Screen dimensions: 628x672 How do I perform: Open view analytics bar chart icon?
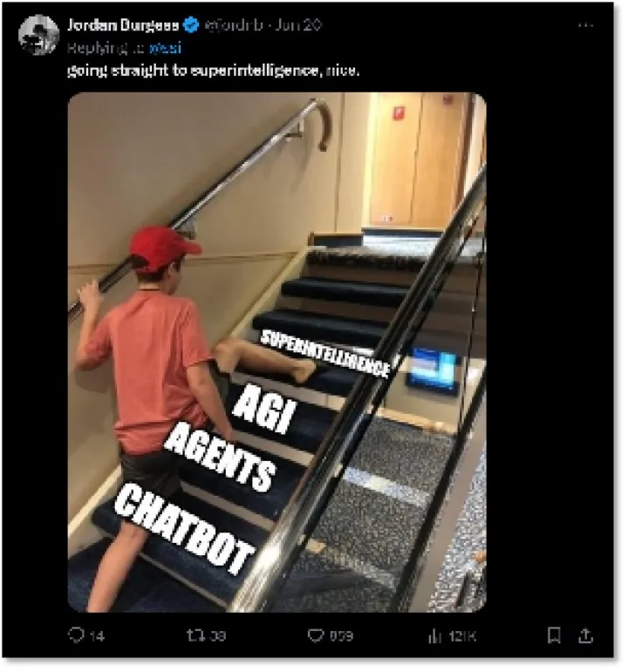point(435,636)
